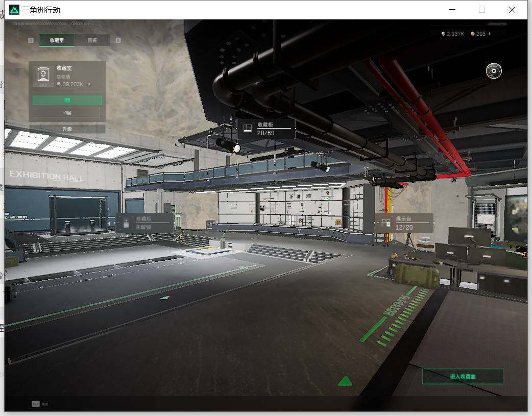Click the 展示台 display stand icon
Screen dimensions: 532x416
click(x=386, y=223)
